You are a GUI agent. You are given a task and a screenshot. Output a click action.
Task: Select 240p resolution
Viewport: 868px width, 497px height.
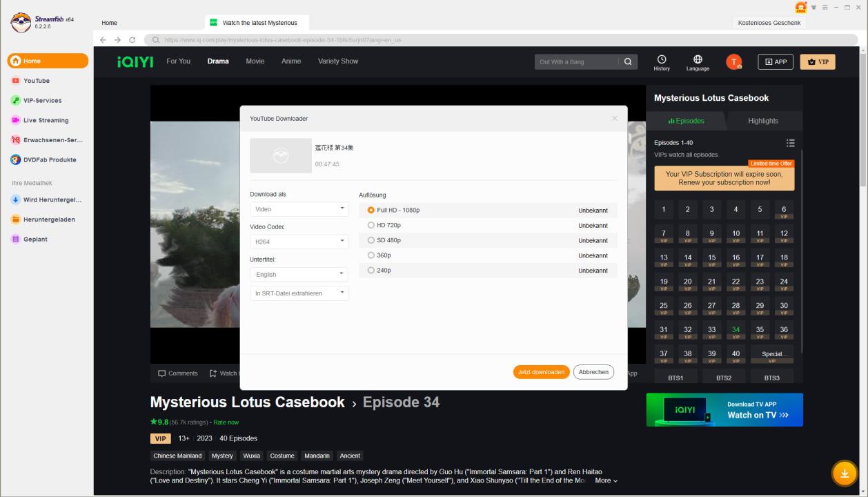488,271
